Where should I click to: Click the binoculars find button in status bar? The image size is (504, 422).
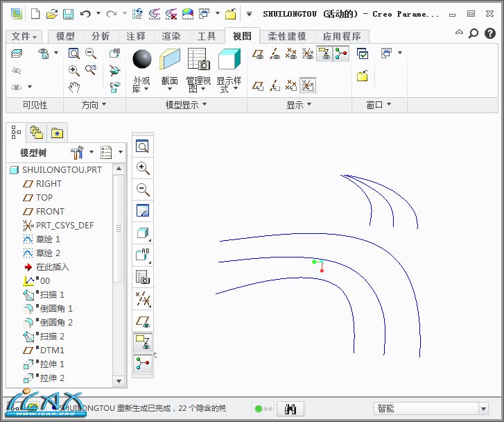click(x=290, y=409)
